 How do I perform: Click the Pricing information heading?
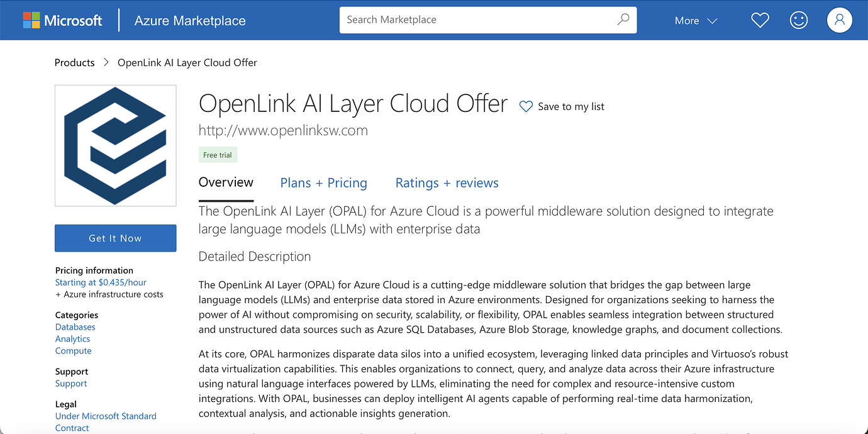tap(94, 270)
